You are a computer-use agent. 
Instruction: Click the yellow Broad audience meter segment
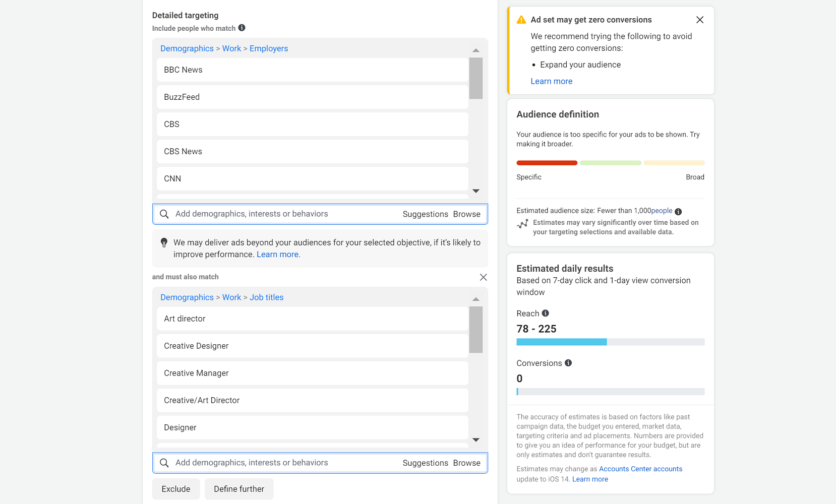click(674, 163)
